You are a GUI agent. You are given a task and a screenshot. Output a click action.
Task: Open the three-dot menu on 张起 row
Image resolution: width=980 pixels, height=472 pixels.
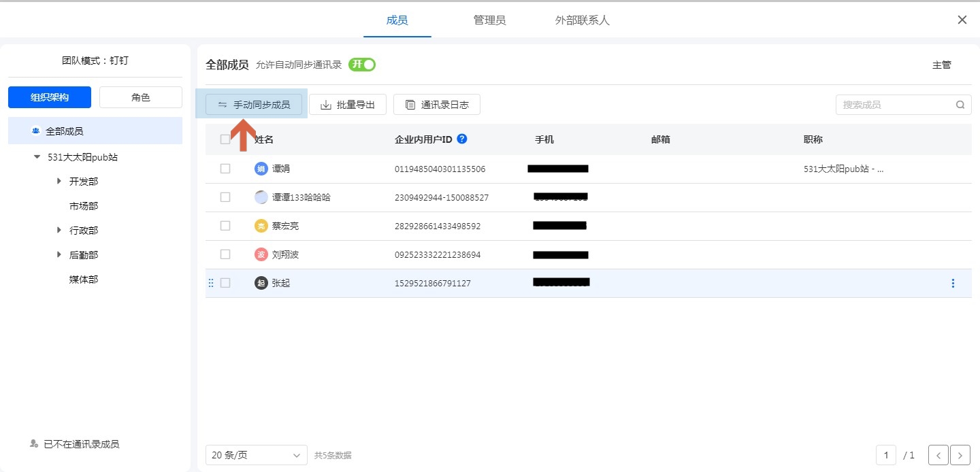click(x=953, y=283)
